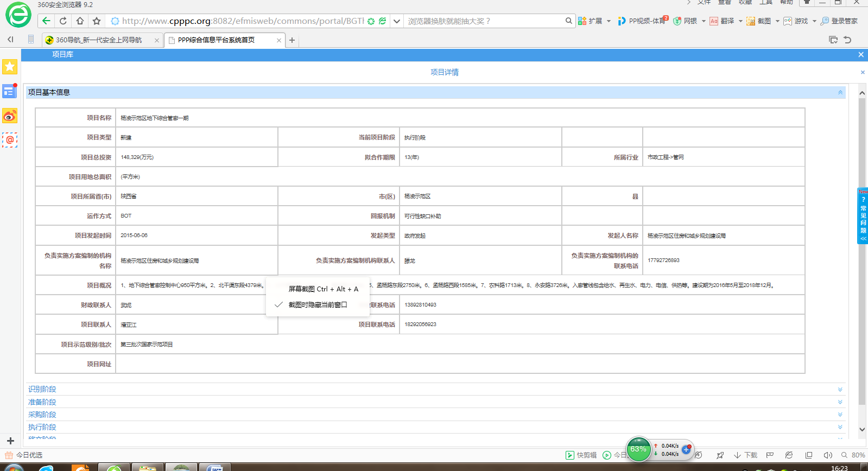Open the 文件 menu

click(x=704, y=2)
